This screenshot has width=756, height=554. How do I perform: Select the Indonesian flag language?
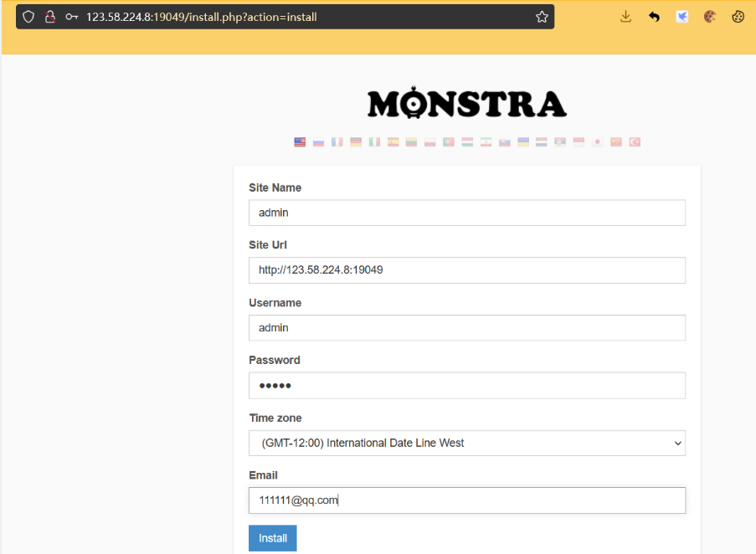[579, 142]
